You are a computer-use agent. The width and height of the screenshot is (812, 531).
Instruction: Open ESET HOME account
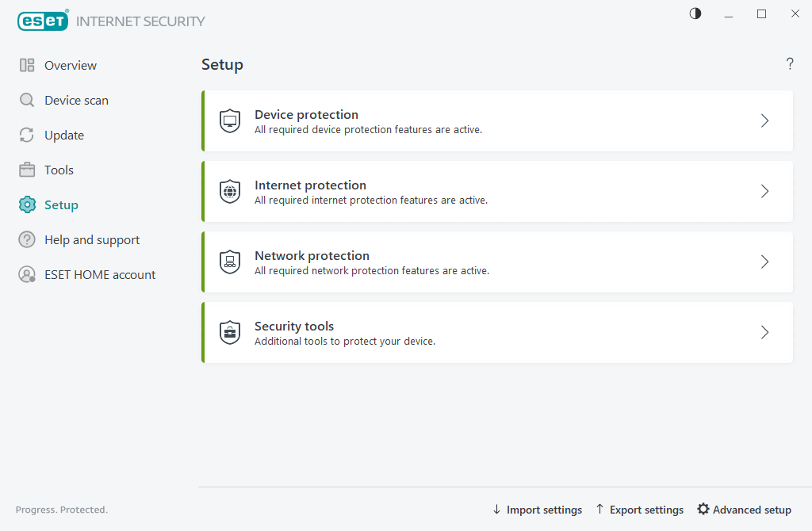click(x=100, y=275)
